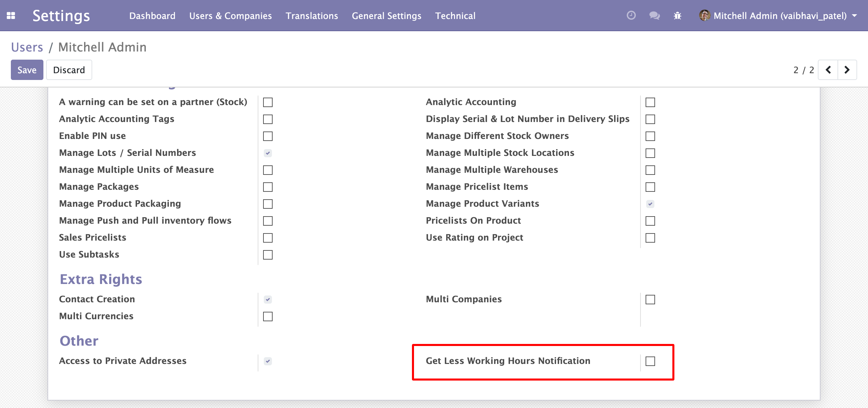
Task: Expand the Technical menu
Action: (x=455, y=16)
